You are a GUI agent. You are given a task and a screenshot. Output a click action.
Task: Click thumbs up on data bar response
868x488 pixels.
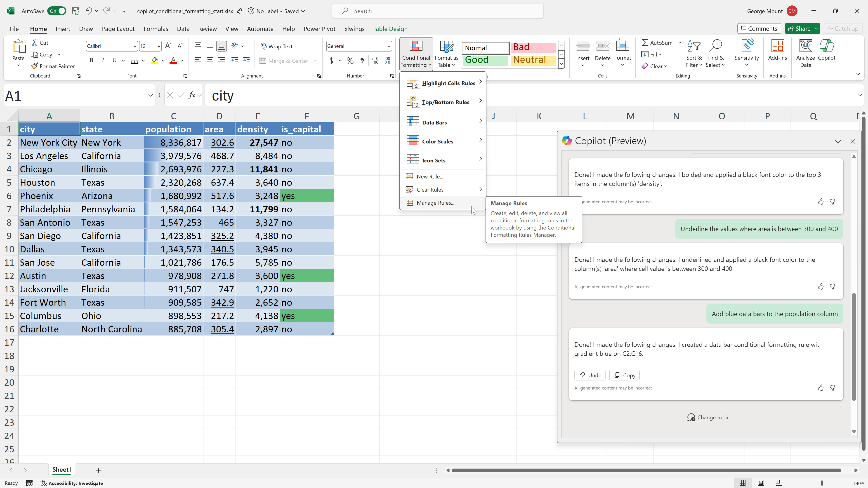click(x=821, y=388)
